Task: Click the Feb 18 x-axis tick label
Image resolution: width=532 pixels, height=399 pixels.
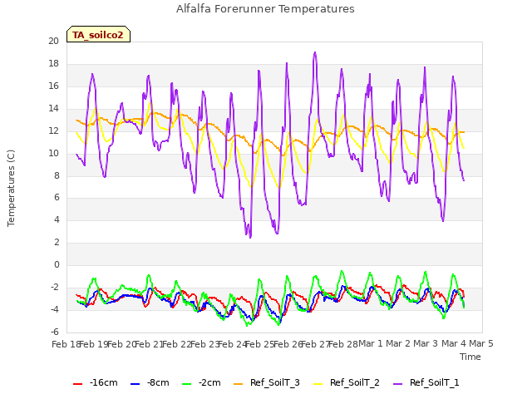Action: coord(66,344)
